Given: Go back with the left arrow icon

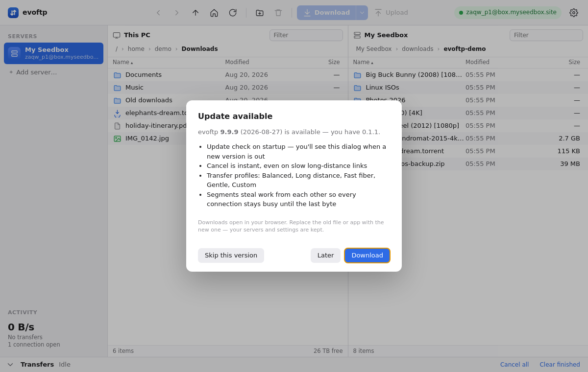Looking at the screenshot, I should [x=158, y=13].
